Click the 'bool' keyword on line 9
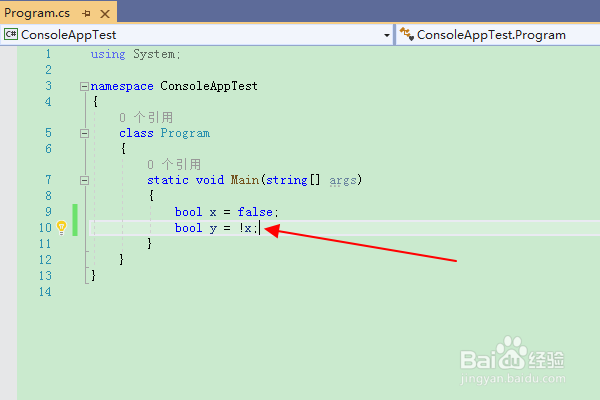Image resolution: width=600 pixels, height=400 pixels. point(189,212)
